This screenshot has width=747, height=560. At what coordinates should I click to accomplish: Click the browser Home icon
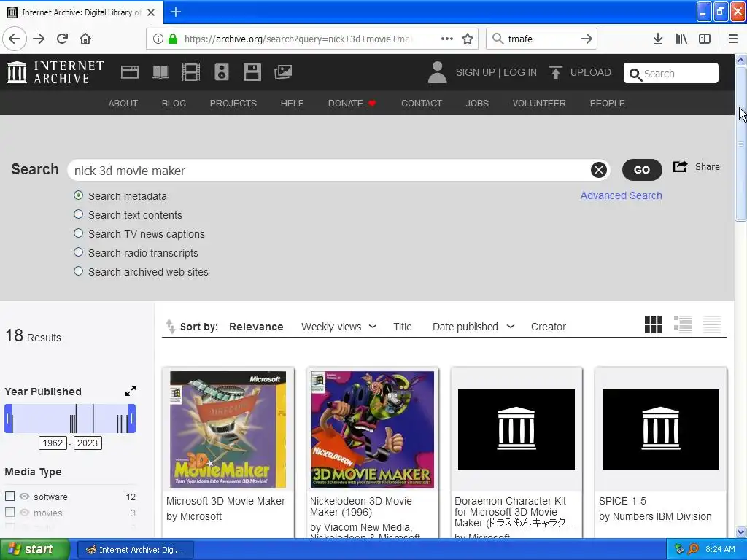pos(85,39)
